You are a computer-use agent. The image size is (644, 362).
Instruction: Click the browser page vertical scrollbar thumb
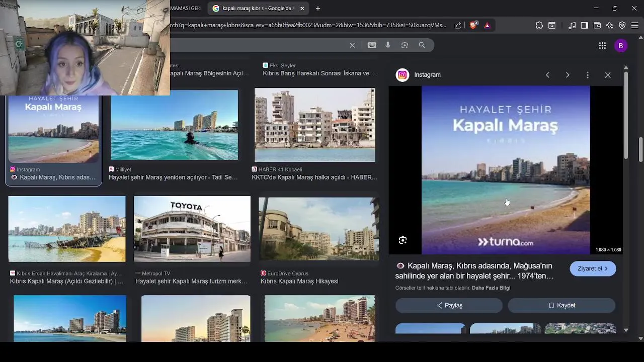pos(641,150)
